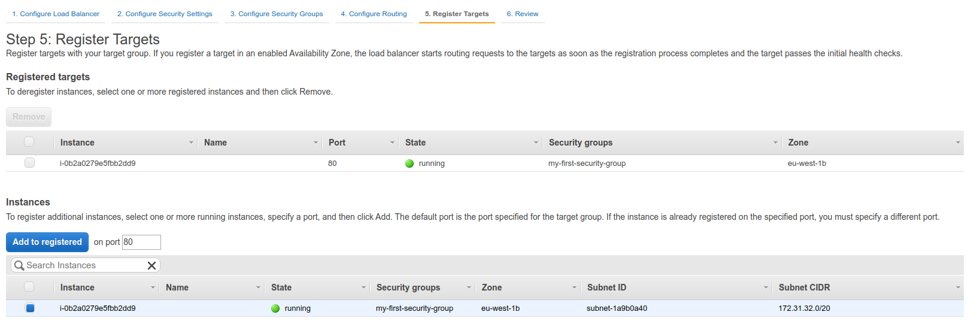The width and height of the screenshot is (980, 336).
Task: Go to 4. Configure Routing tab
Action: coord(374,14)
